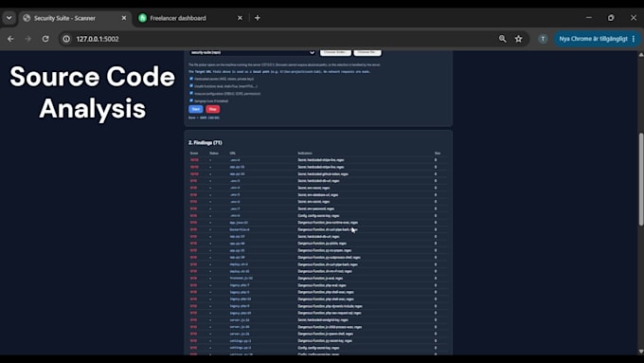Click the page vertical scrollbar thumb
644x363 pixels.
(x=641, y=179)
